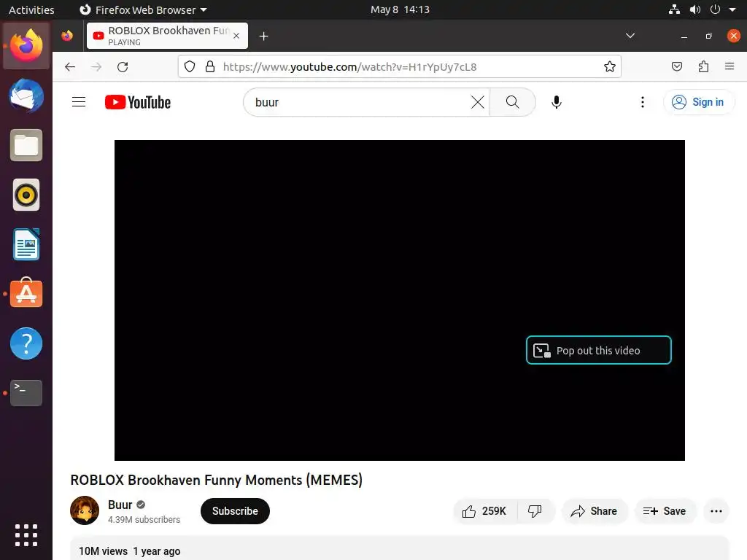Screen dimensions: 747x560
Task: Pop out this video
Action: pos(598,350)
